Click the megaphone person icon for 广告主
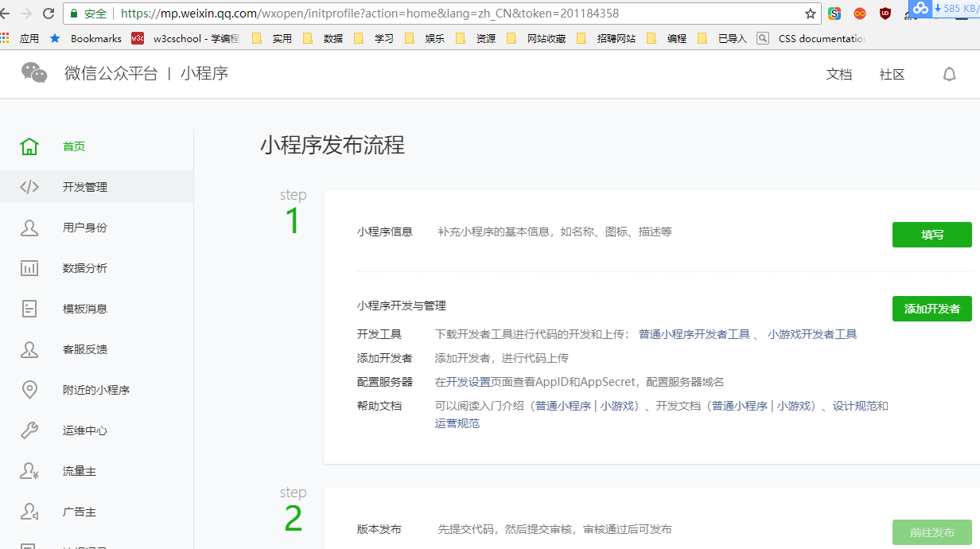Screen dimensions: 980x549 click(x=29, y=512)
